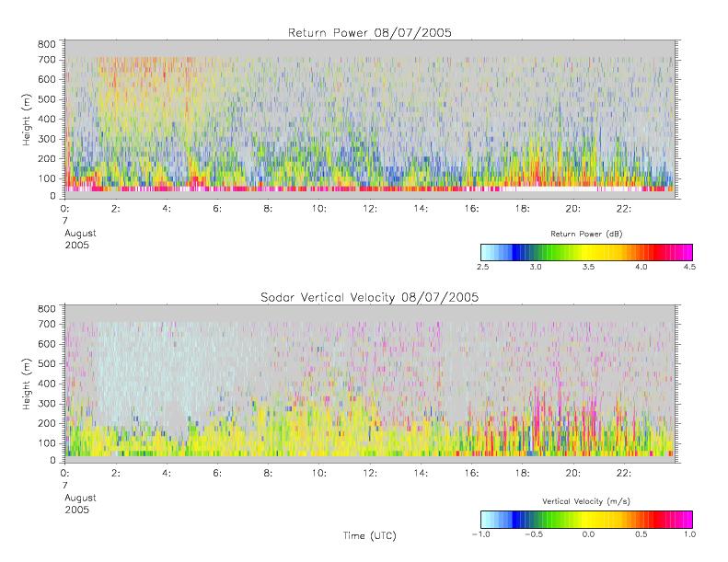Click the 0.5 tick on Vertical Velocity colorbar
The height and width of the screenshot is (562, 728).
click(x=641, y=534)
